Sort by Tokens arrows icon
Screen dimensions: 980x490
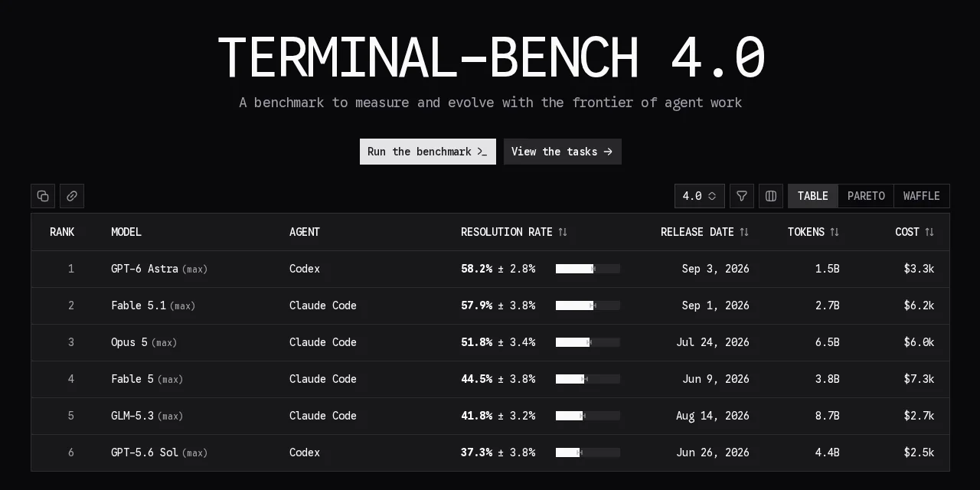[x=835, y=232]
